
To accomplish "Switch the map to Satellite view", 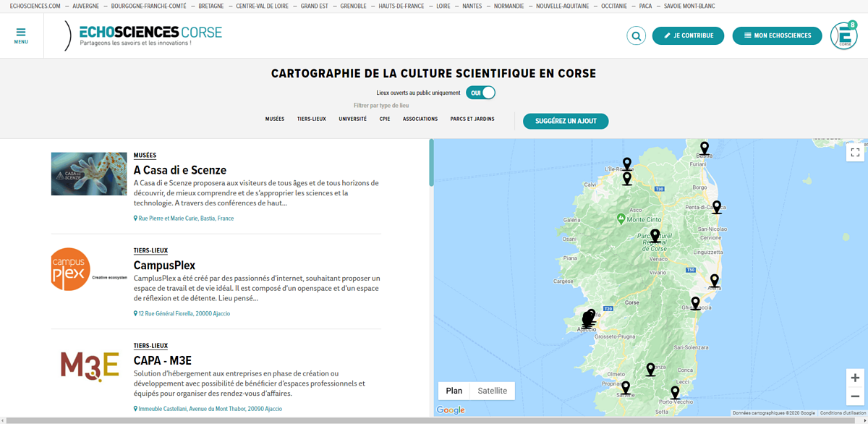I will (x=493, y=391).
